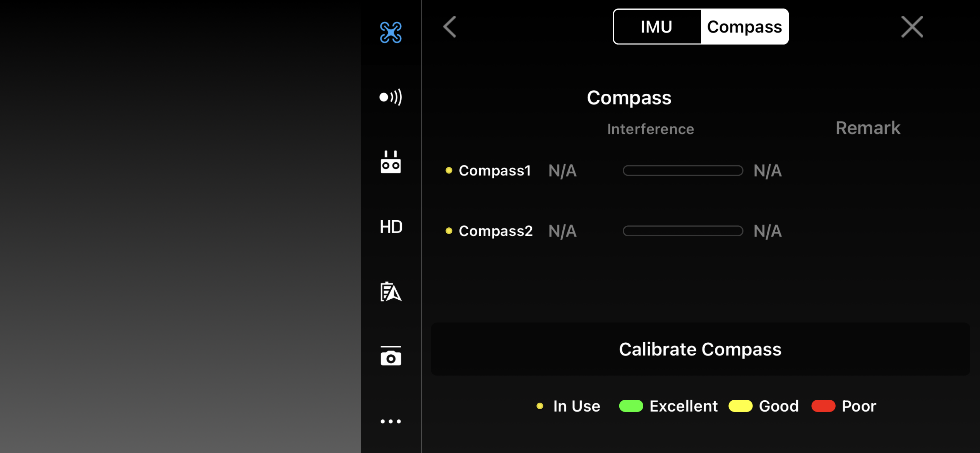Open the remote controller settings icon

click(391, 162)
